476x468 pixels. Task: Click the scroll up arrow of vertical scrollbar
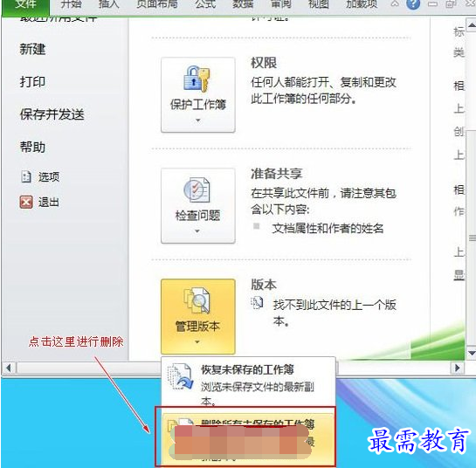point(472,25)
